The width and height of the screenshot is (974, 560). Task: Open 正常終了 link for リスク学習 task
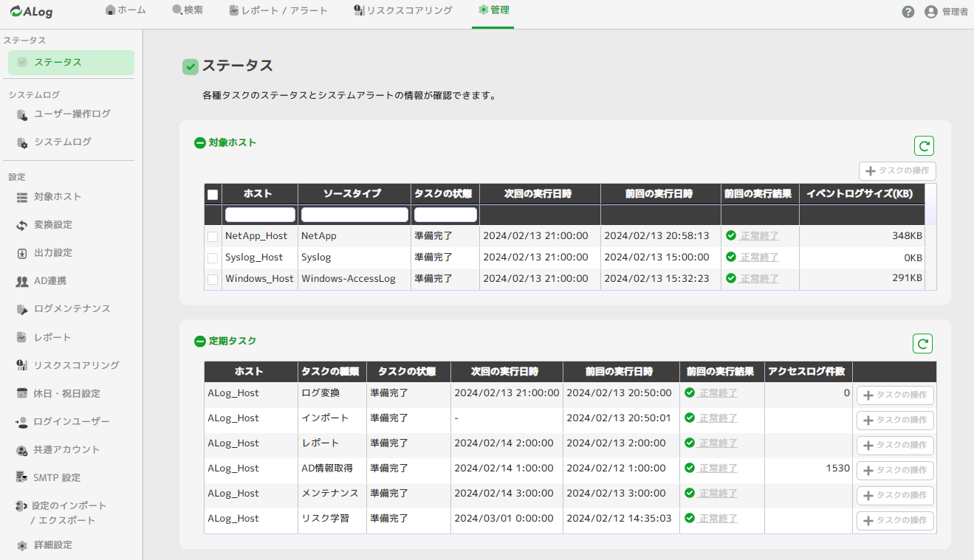point(718,519)
